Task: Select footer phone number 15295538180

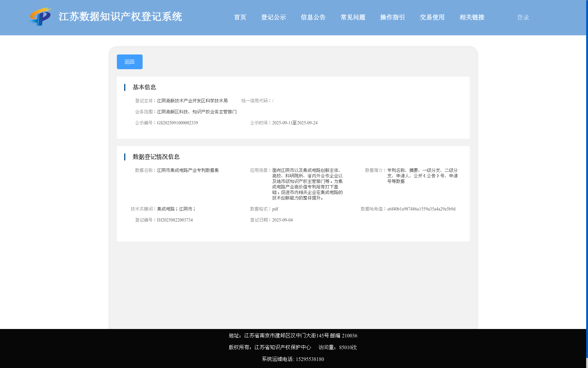Action: 310,359
